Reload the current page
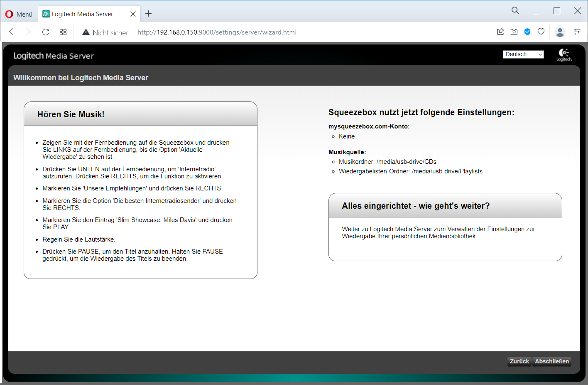The image size is (588, 385). click(46, 32)
